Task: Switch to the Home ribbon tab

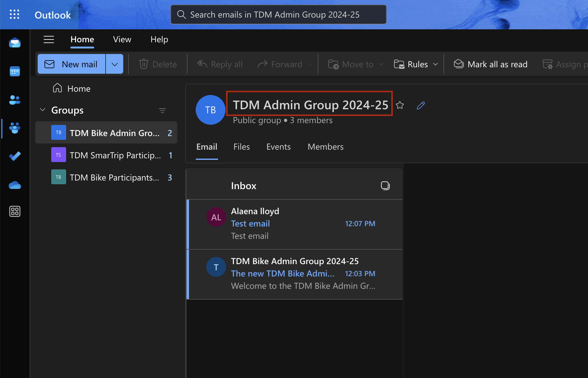Action: [82, 39]
